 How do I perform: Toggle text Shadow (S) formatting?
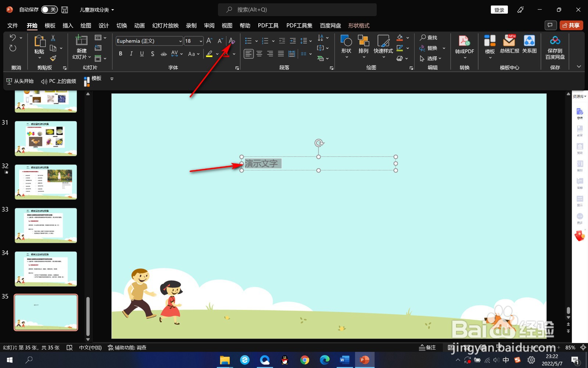click(153, 54)
